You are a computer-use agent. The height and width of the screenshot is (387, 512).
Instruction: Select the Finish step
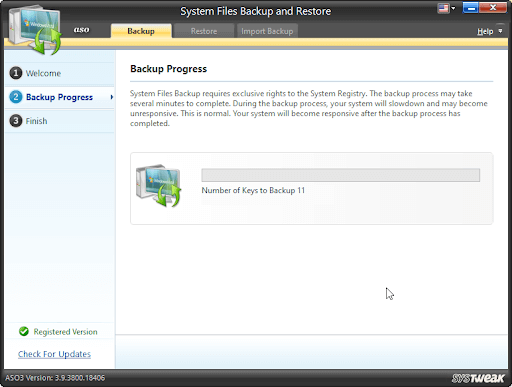[x=60, y=121]
